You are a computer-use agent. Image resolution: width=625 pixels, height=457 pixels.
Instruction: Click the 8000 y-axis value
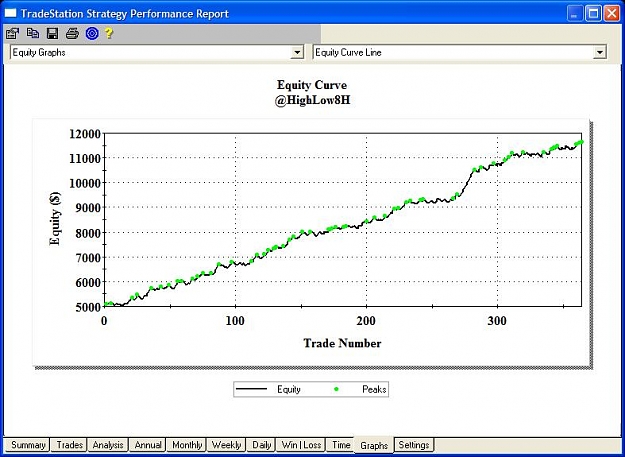88,233
